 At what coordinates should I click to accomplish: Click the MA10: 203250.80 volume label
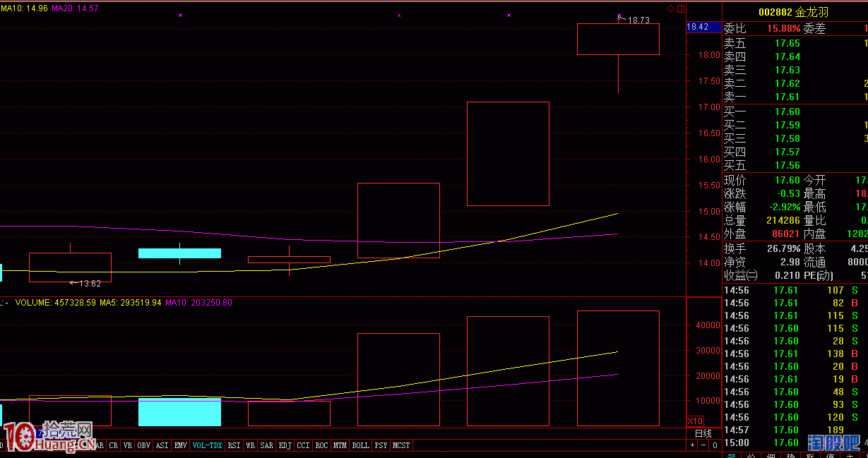tap(198, 303)
